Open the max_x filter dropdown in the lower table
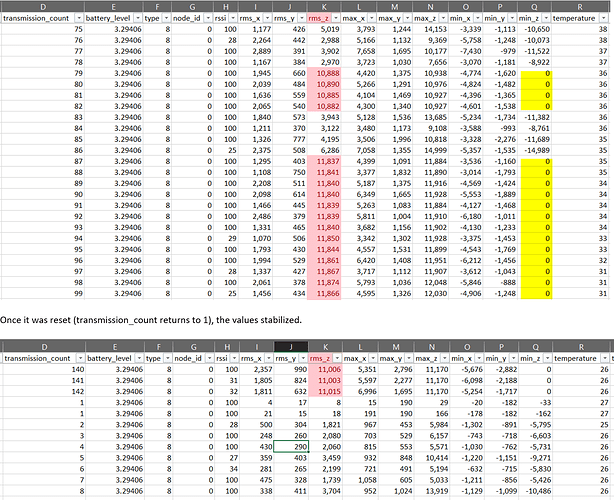The image size is (614, 500). [x=372, y=358]
